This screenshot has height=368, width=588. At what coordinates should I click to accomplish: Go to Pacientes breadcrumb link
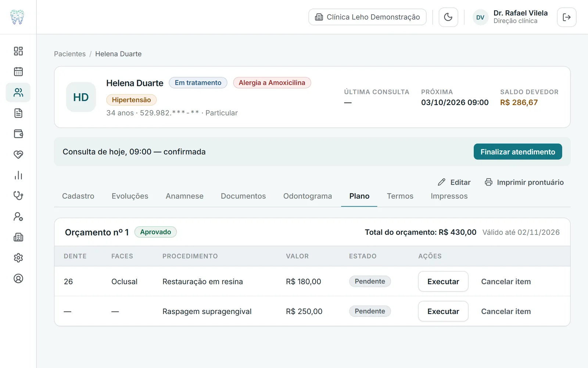70,54
